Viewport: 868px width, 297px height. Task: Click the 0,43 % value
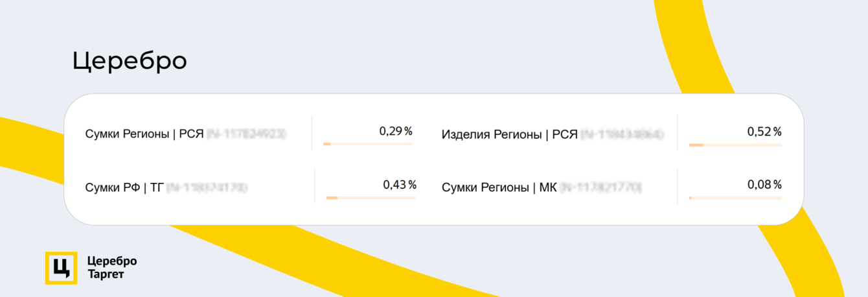(399, 185)
